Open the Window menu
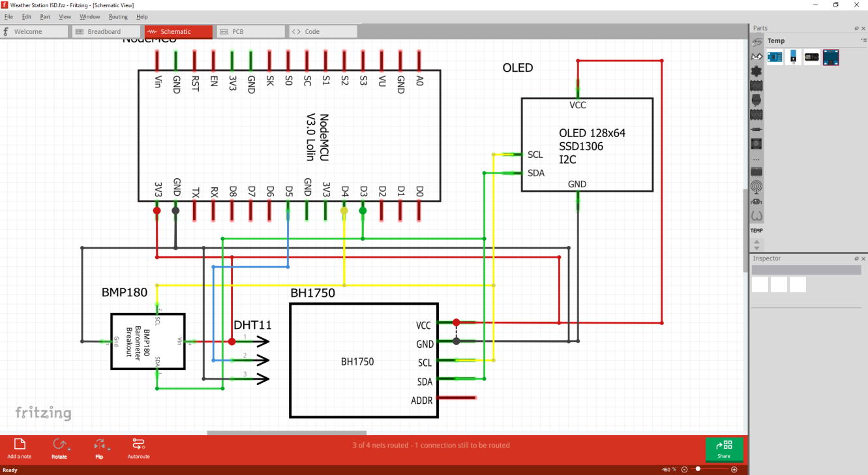The width and height of the screenshot is (868, 475). [90, 16]
